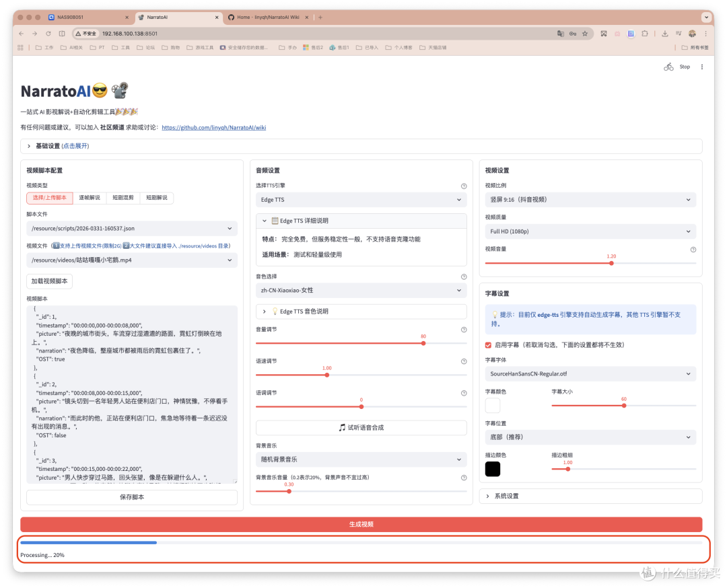Open the tab search chevron at top right
The width and height of the screenshot is (727, 588).
[706, 17]
